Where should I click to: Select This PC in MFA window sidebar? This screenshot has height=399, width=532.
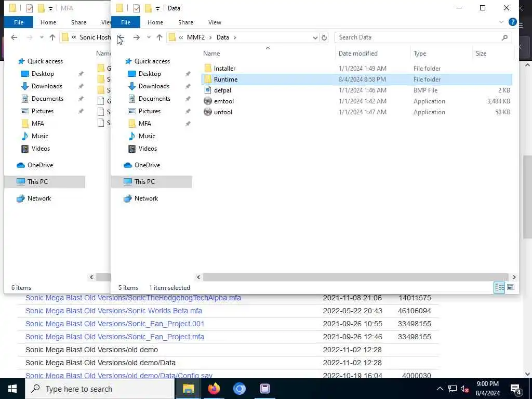(45, 181)
